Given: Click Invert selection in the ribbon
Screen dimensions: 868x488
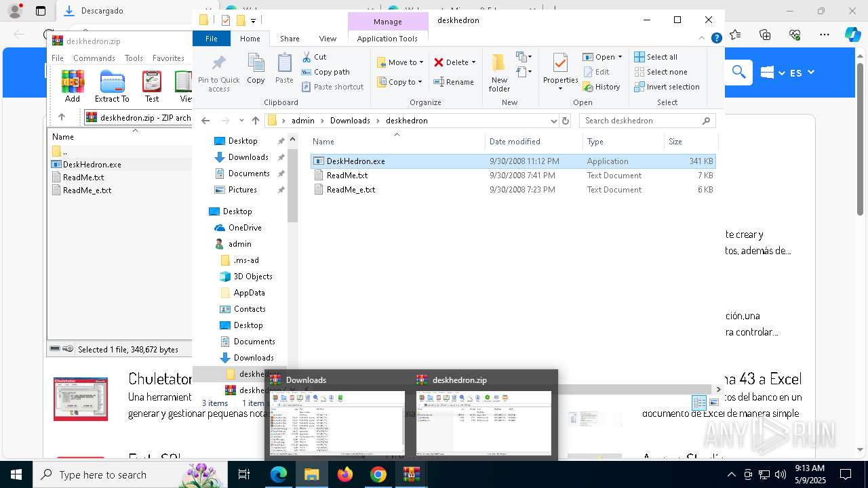Looking at the screenshot, I should (x=667, y=87).
